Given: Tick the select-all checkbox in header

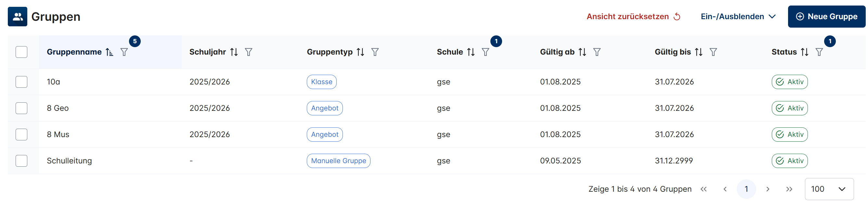Looking at the screenshot, I should point(21,52).
